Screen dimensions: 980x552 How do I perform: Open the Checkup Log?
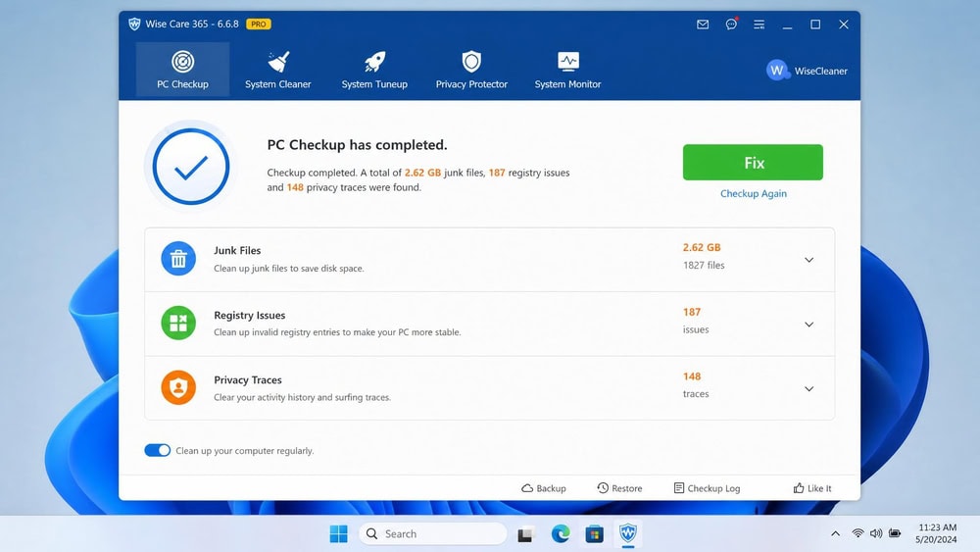pyautogui.click(x=707, y=488)
